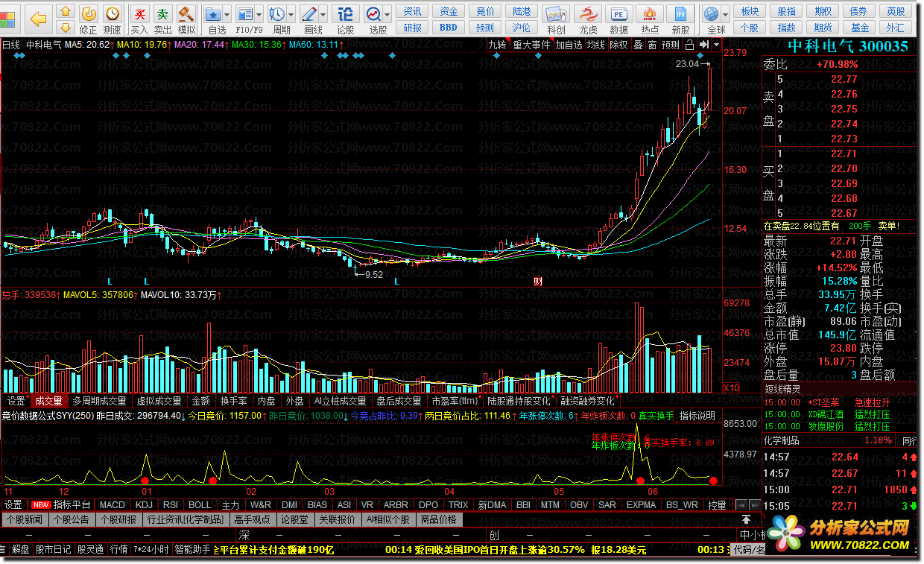The height and width of the screenshot is (564, 924).
Task: Click the arrow-to-bar icon on chart header
Action: 703,45
